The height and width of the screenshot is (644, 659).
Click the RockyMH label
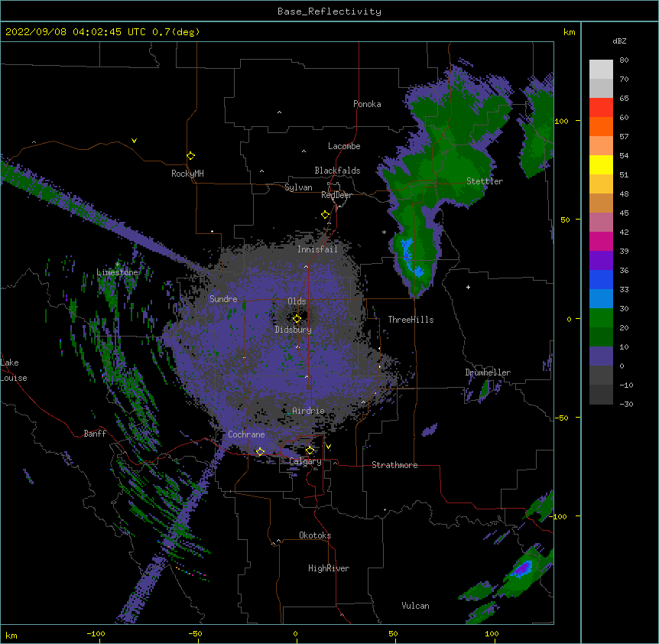point(187,174)
